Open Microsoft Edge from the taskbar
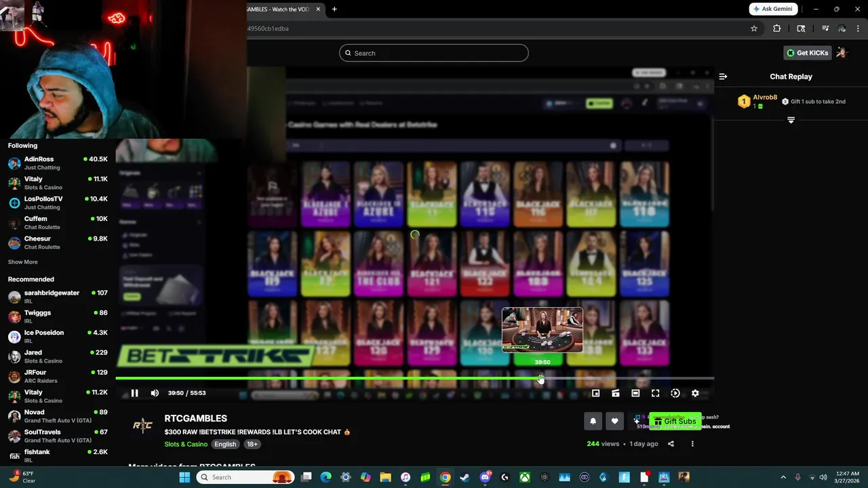The image size is (868, 488). (326, 477)
